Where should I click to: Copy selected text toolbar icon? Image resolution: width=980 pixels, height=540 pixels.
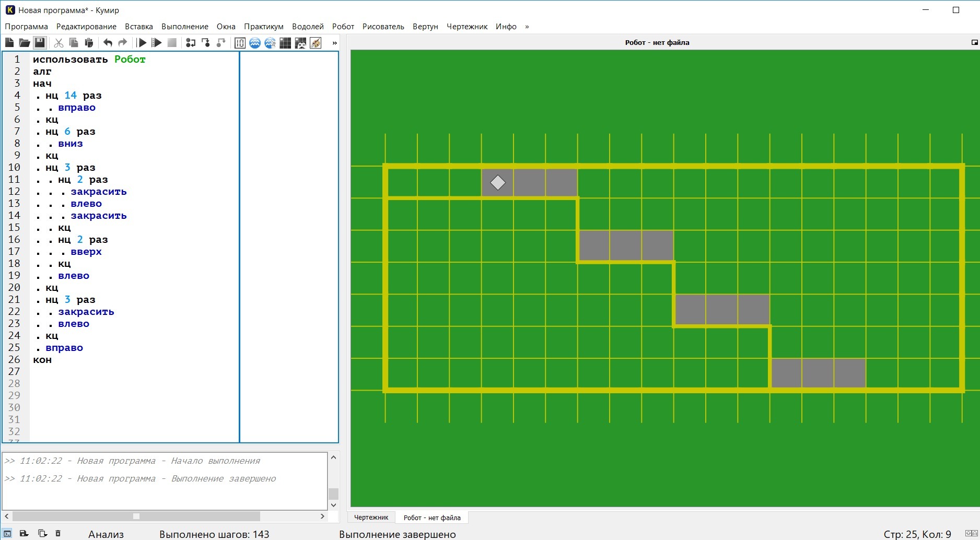pos(74,43)
